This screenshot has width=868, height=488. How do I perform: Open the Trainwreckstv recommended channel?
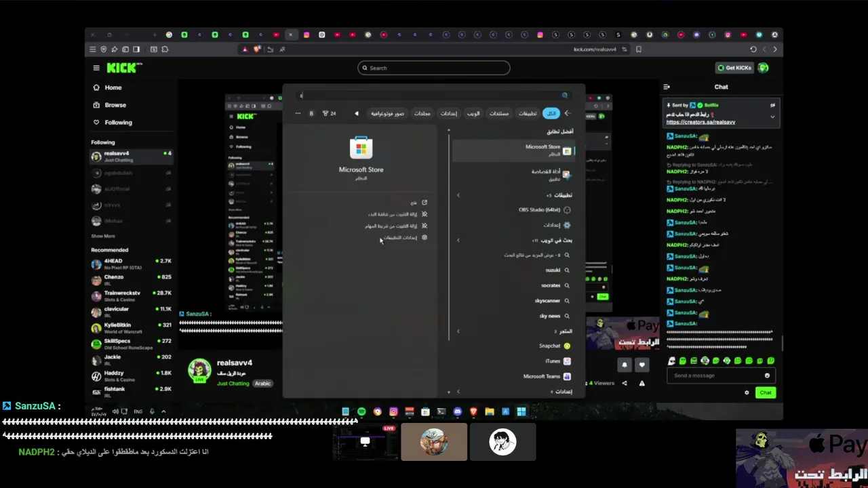pos(132,296)
